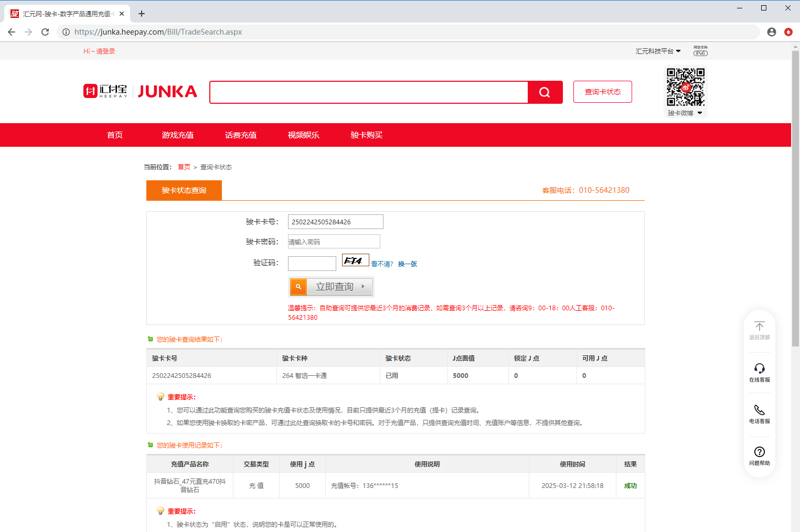Open online customer service headset icon
Viewport: 800px width, 532px height.
(x=759, y=368)
